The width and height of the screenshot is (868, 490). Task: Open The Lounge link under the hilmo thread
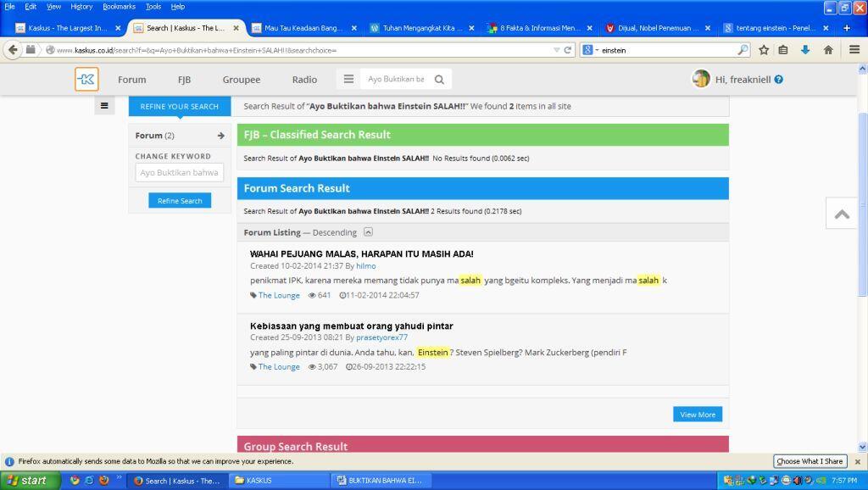coord(279,295)
